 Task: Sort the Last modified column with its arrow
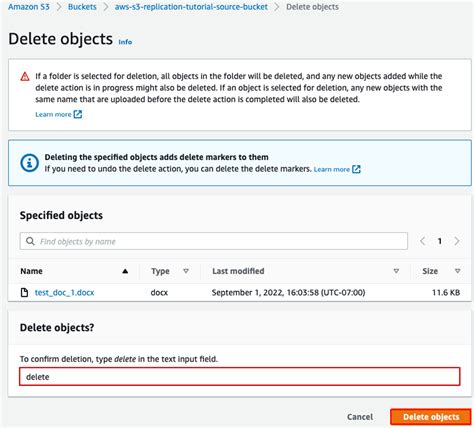(x=396, y=271)
